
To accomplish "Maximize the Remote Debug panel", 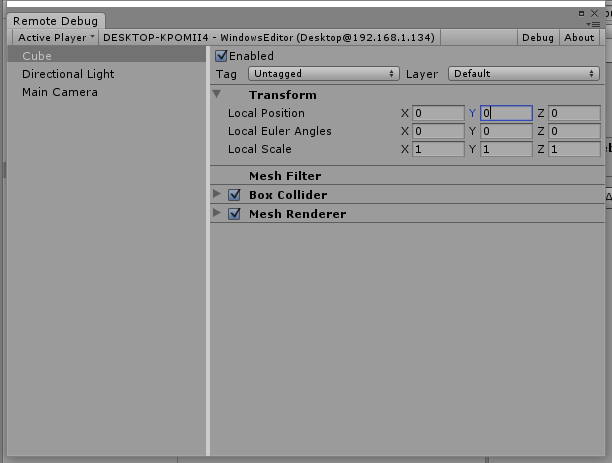I will coord(582,14).
